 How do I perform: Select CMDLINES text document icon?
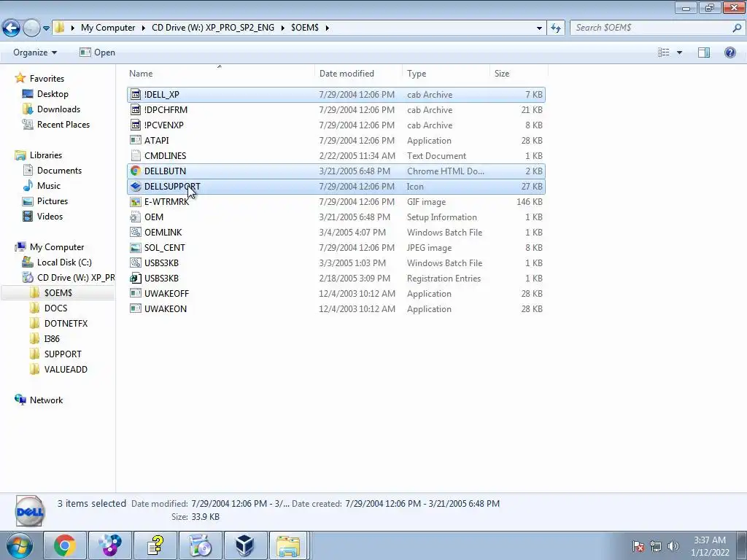click(x=136, y=156)
